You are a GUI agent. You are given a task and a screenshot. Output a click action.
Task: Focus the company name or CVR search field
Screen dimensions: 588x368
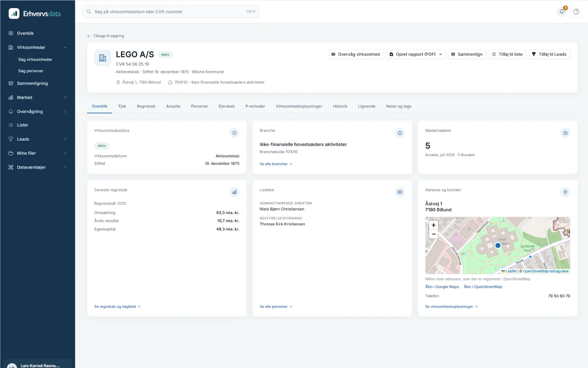(x=171, y=12)
